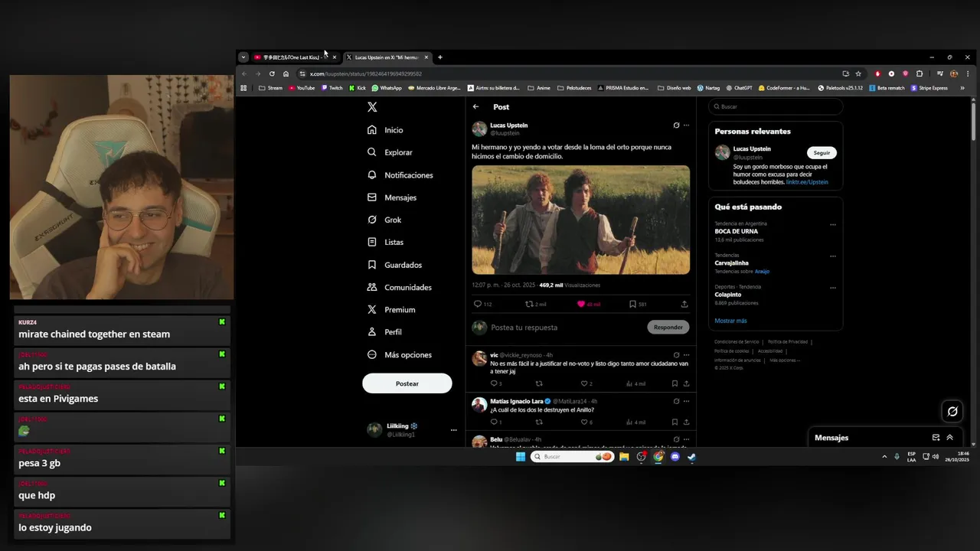Open File Explorer from the taskbar
Viewport: 980px width, 551px height.
click(624, 457)
